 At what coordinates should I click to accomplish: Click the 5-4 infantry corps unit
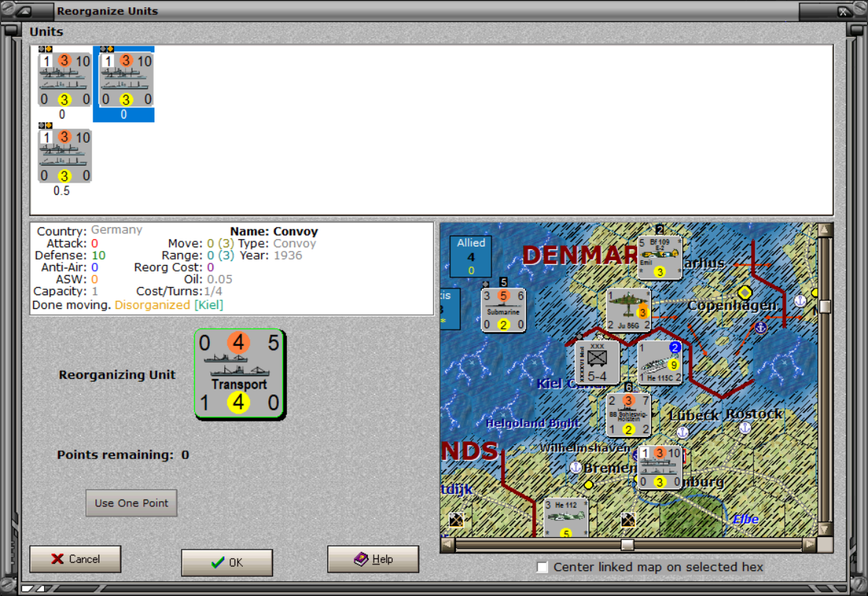coord(597,363)
